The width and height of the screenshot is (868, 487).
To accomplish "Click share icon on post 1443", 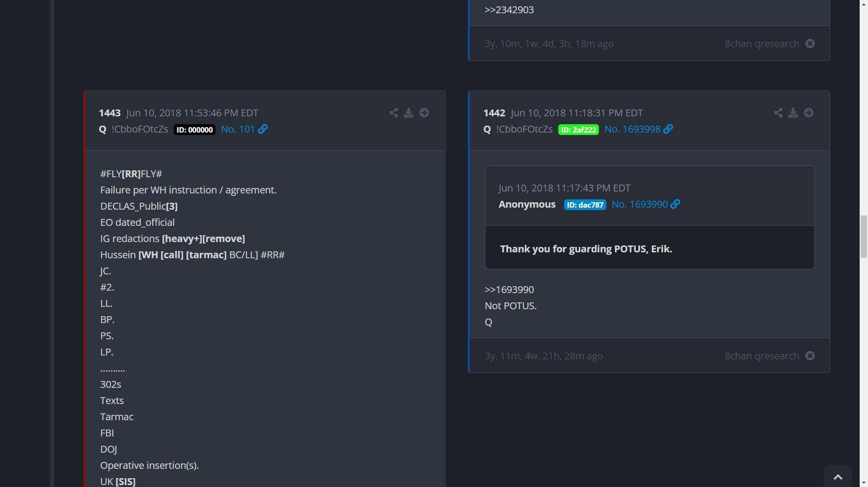I will 394,113.
